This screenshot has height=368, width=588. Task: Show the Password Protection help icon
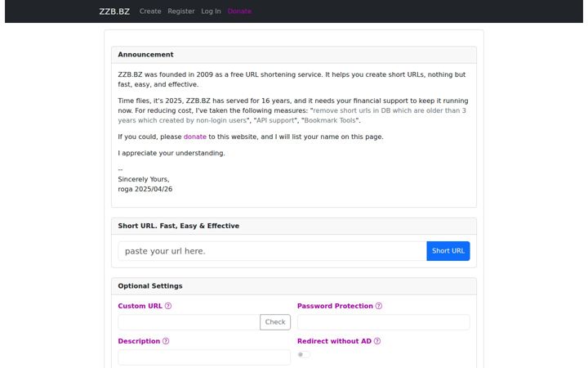tap(379, 306)
